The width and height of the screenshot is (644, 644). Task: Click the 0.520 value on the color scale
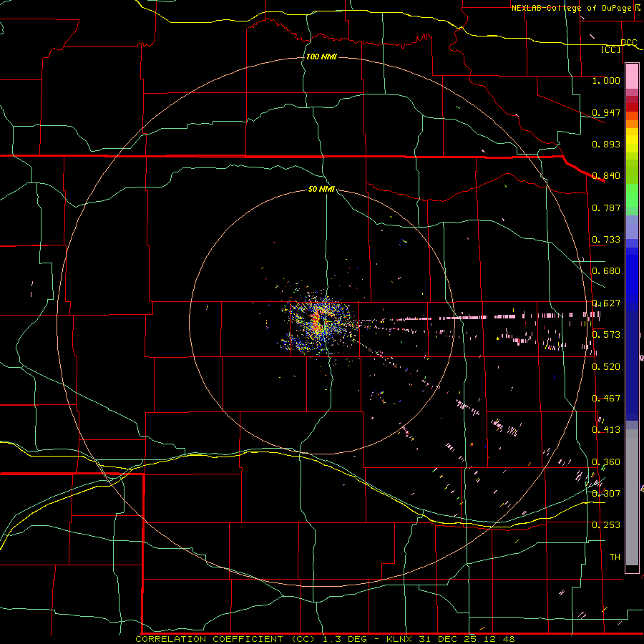[x=606, y=367]
